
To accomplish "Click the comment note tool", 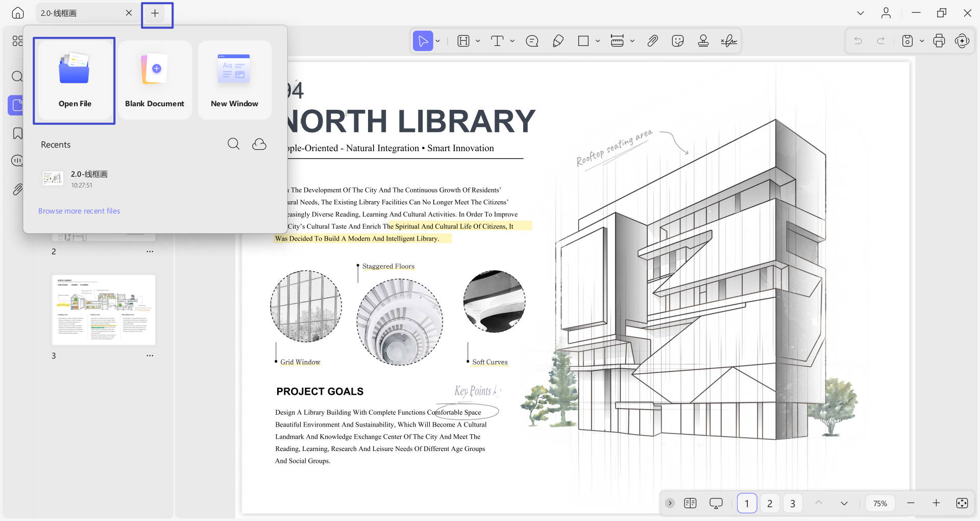I will point(532,41).
